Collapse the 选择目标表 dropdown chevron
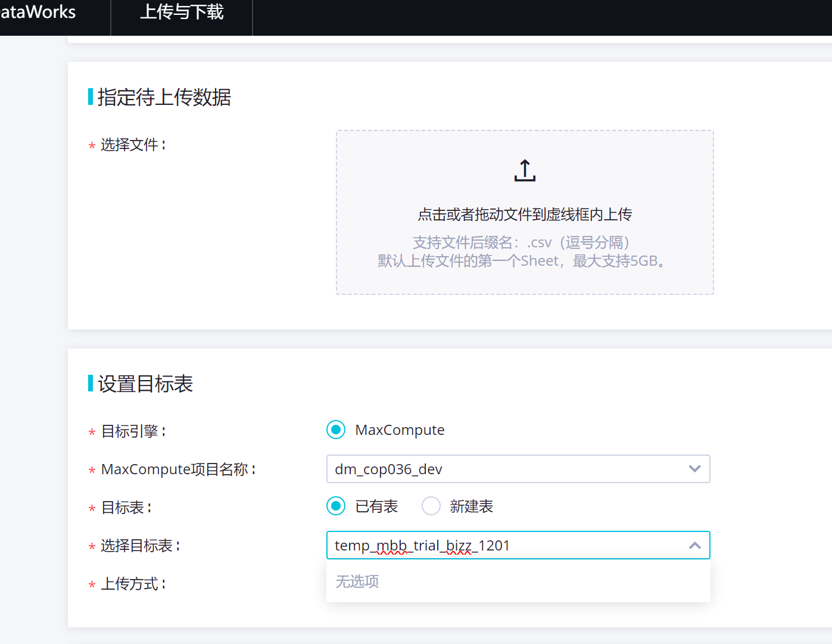 pos(694,545)
